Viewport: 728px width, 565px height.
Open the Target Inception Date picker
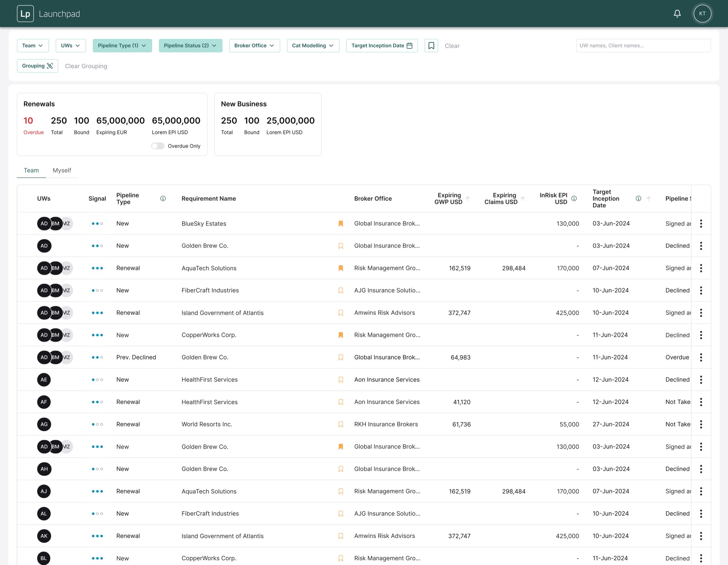click(x=382, y=46)
